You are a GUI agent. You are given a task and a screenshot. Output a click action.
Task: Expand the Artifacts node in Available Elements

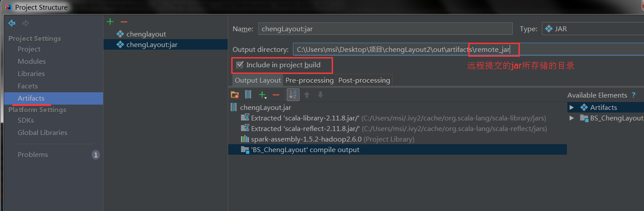[571, 107]
